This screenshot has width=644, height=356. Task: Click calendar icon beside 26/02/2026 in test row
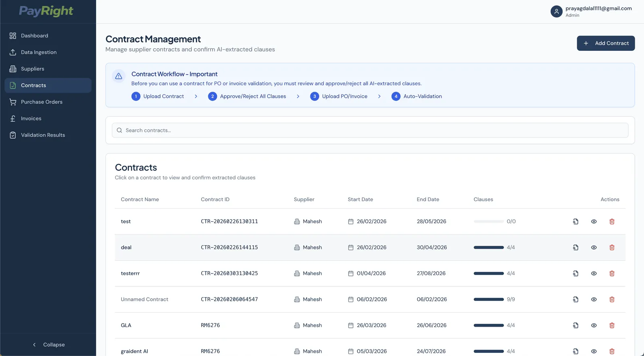pyautogui.click(x=351, y=222)
